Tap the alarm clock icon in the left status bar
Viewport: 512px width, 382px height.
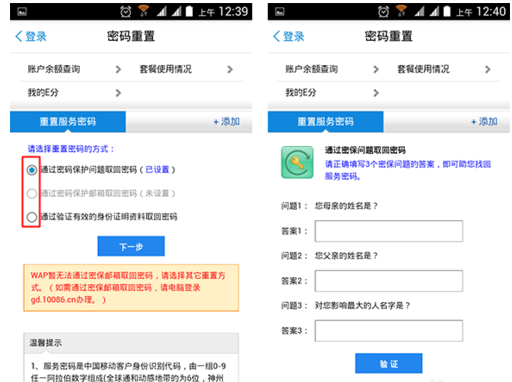coord(126,12)
